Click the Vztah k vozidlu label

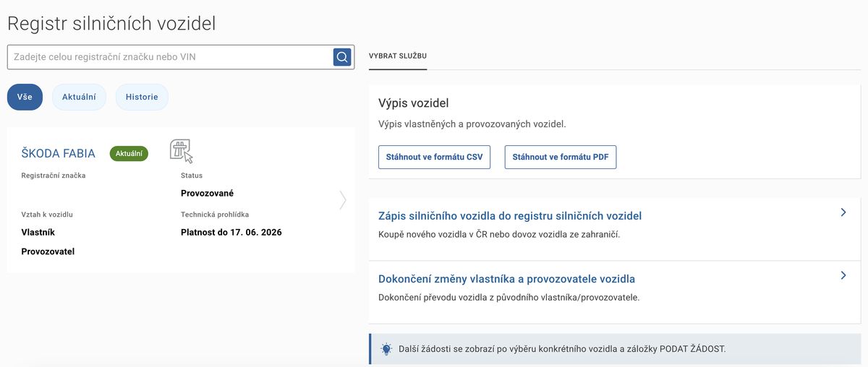click(47, 215)
